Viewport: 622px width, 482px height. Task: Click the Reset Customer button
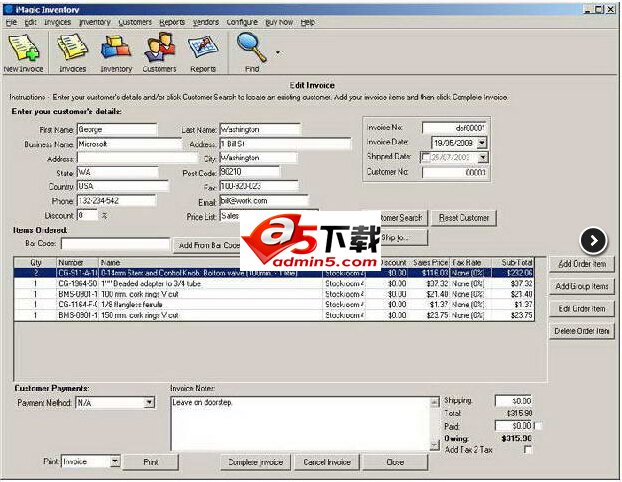click(x=464, y=218)
